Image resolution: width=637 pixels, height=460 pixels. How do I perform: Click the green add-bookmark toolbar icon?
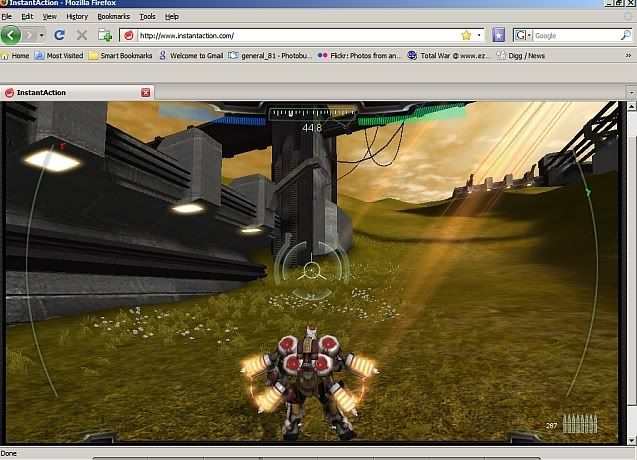coord(105,35)
